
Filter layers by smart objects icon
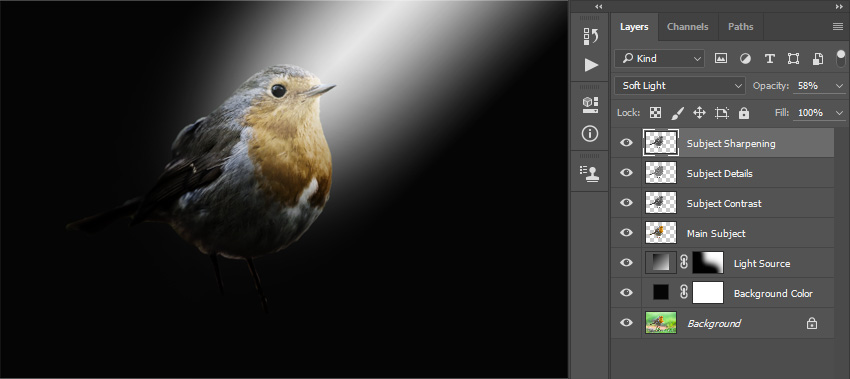818,59
